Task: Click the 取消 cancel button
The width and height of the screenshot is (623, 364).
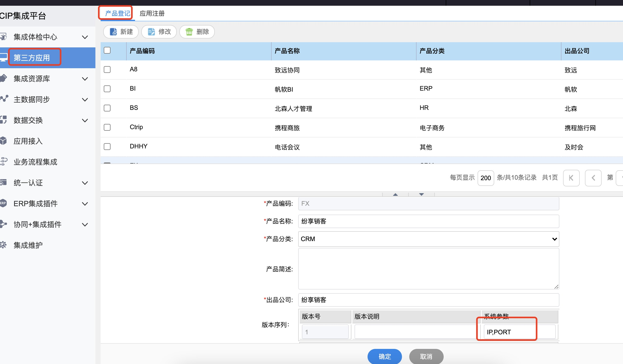Action: tap(426, 356)
